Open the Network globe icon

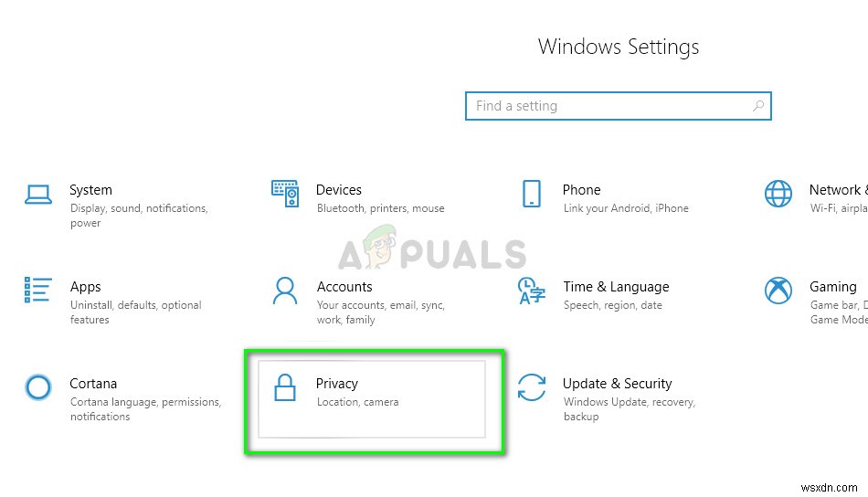point(778,194)
